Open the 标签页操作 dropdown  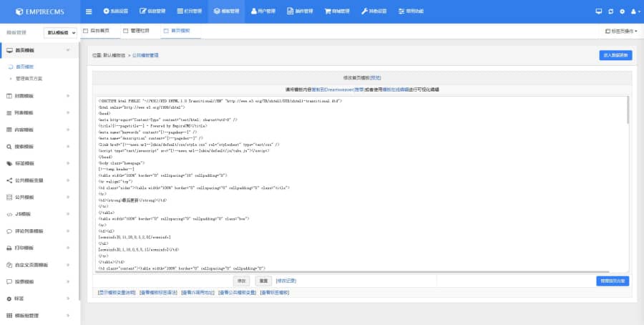621,31
